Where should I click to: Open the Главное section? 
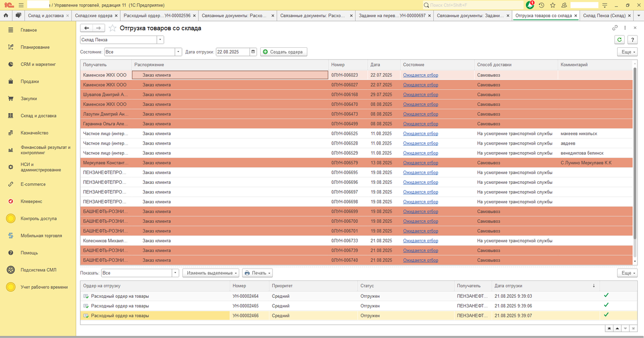38,30
